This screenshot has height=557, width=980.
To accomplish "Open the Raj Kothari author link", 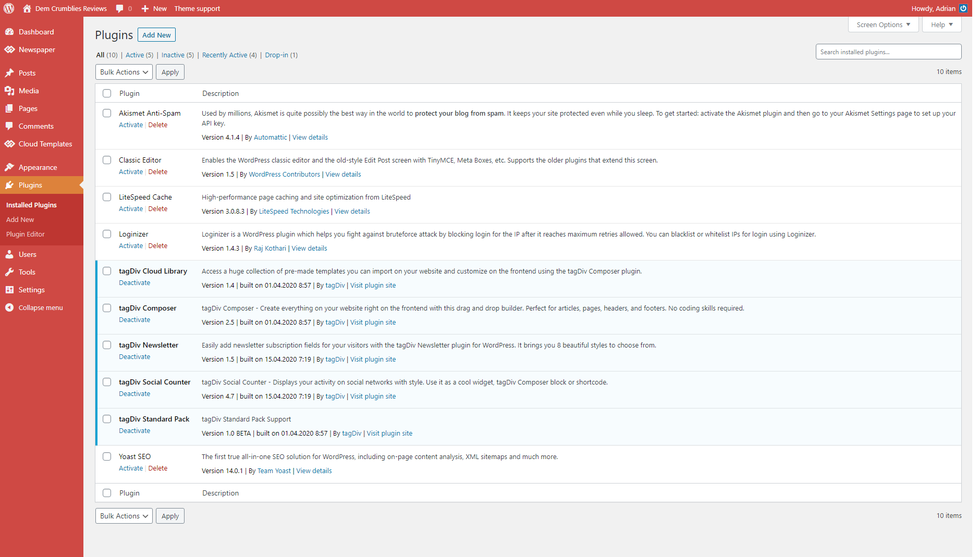I will (270, 248).
